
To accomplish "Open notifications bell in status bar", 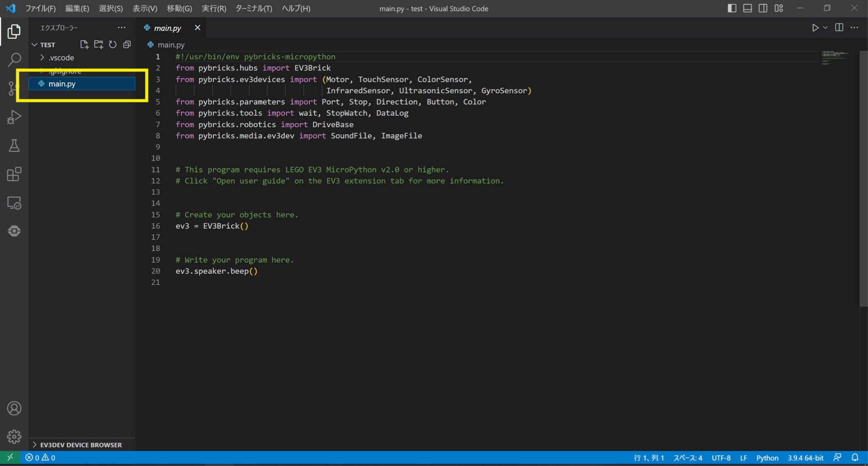I will (x=855, y=458).
